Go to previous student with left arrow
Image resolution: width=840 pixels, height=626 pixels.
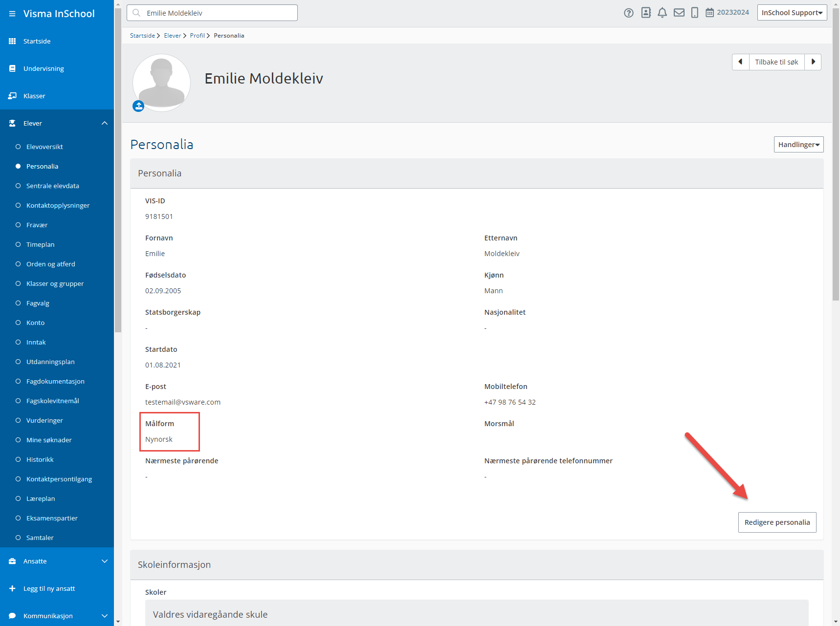pos(740,62)
